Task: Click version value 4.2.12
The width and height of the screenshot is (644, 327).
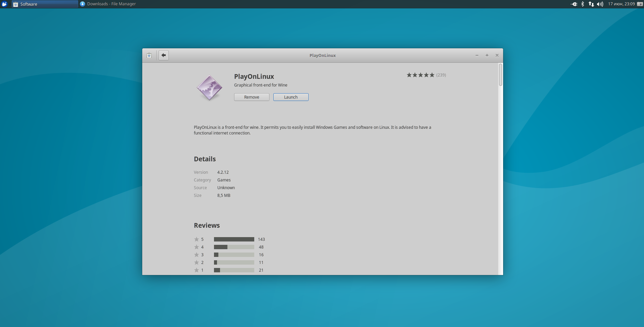Action: 223,172
